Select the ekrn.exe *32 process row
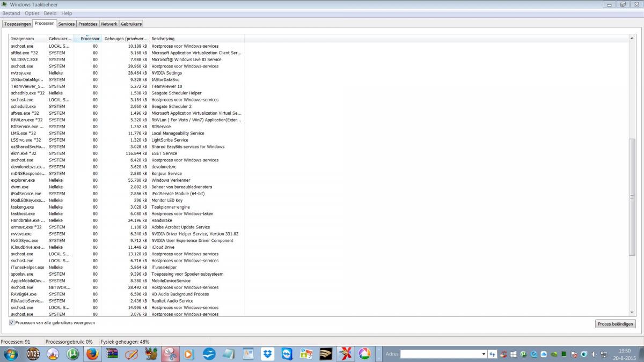Screen dimensions: 644x362 tap(127, 153)
